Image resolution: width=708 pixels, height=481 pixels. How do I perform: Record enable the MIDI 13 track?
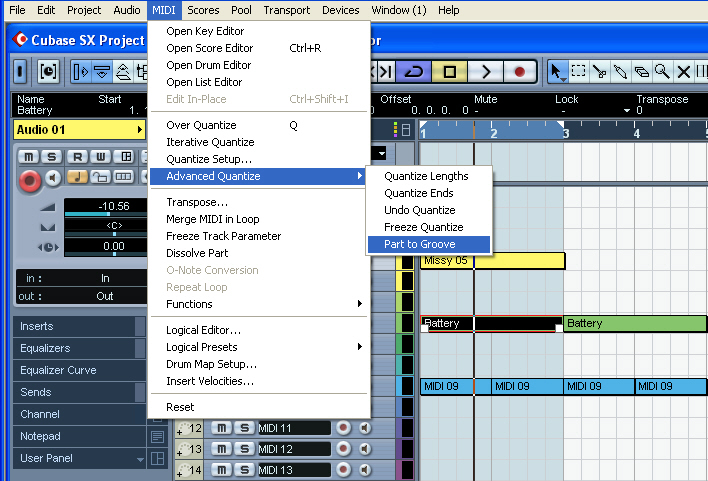(x=343, y=470)
